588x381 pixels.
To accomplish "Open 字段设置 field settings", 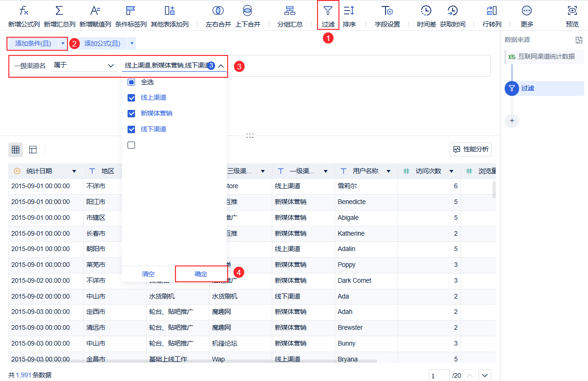I will tap(387, 17).
